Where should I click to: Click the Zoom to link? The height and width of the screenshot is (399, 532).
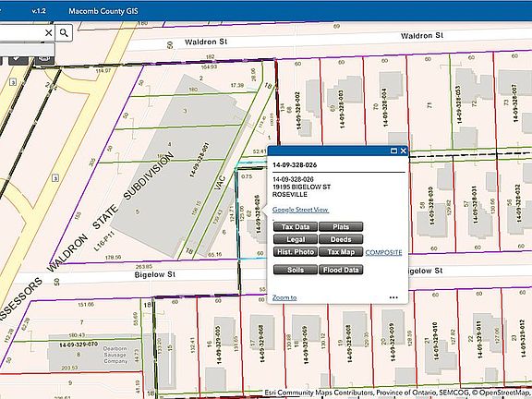point(284,297)
